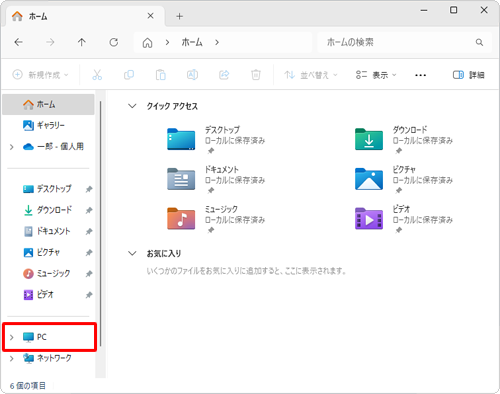Add a new tab with plus button
This screenshot has height=394, width=500.
[x=179, y=16]
